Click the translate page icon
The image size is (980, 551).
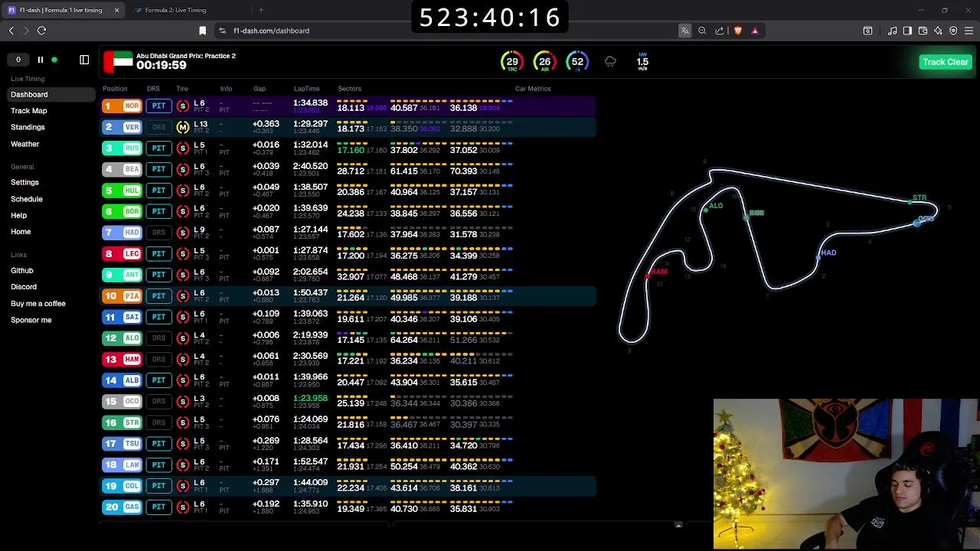coord(684,31)
